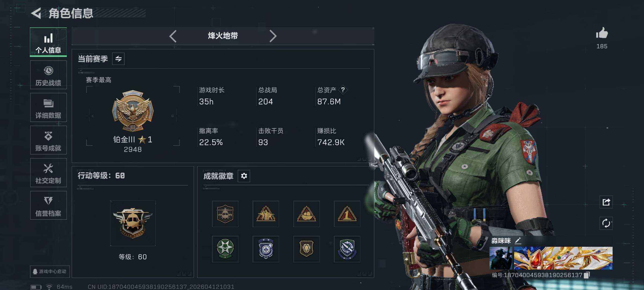Image resolution: width=644 pixels, height=290 pixels.
Task: Toggle season view beside 当前赛季
Action: [118, 59]
